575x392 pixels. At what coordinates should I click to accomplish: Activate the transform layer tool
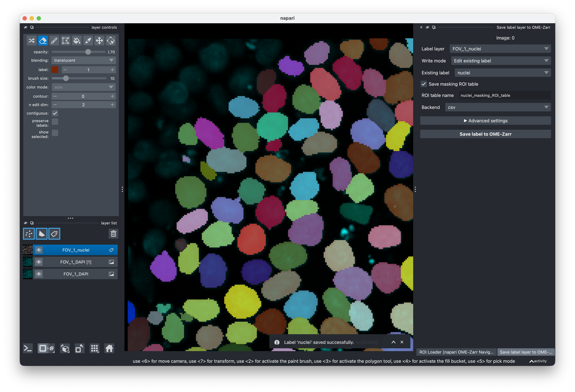111,41
